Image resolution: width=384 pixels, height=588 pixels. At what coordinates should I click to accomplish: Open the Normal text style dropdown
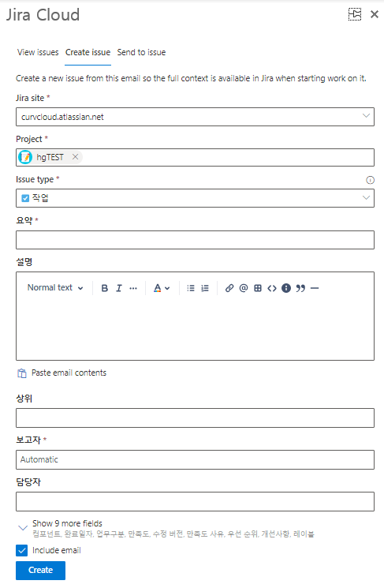[x=55, y=287]
